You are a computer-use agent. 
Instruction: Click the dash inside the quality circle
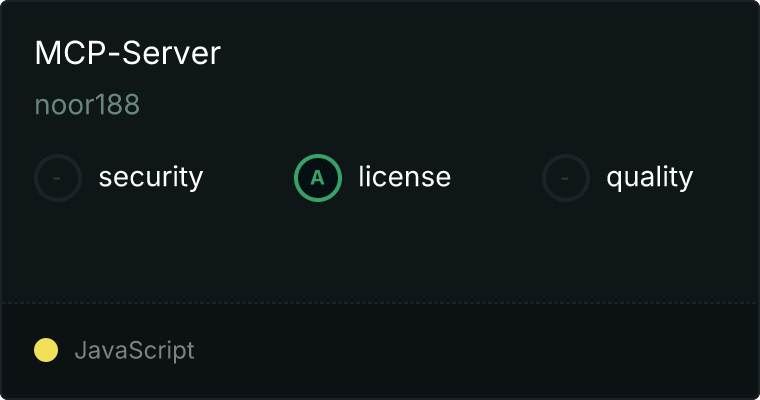[565, 178]
